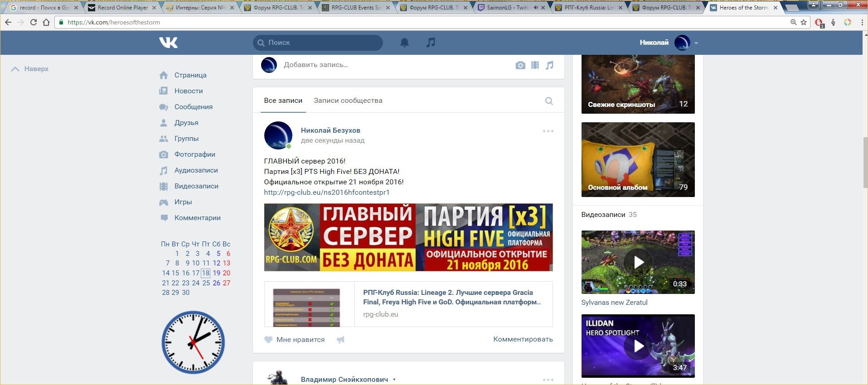
Task: Open notifications bell in VK header
Action: (404, 43)
